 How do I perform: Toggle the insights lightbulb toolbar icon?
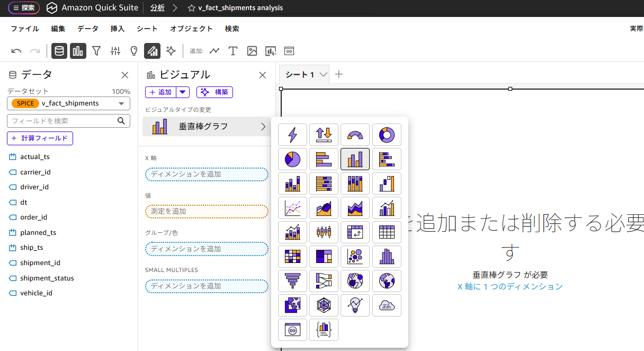133,50
